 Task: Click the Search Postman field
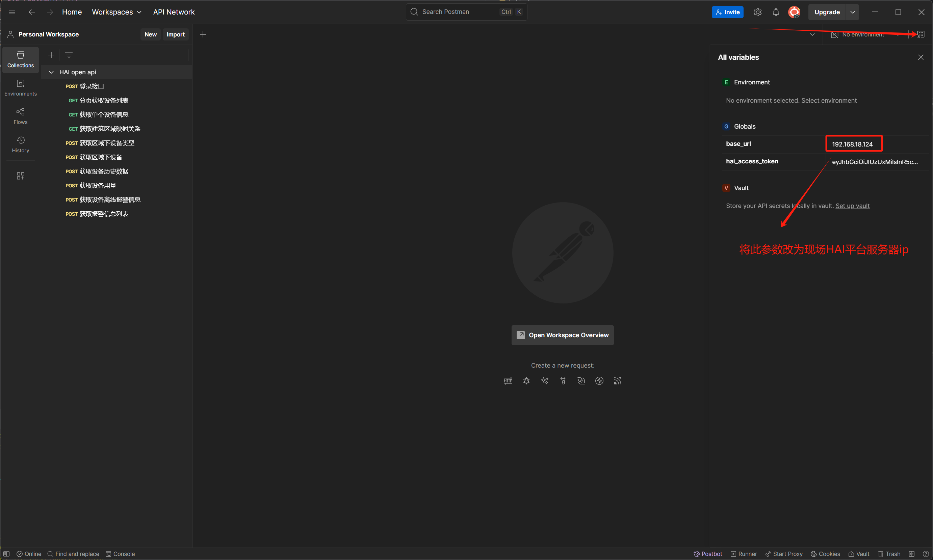coord(466,12)
